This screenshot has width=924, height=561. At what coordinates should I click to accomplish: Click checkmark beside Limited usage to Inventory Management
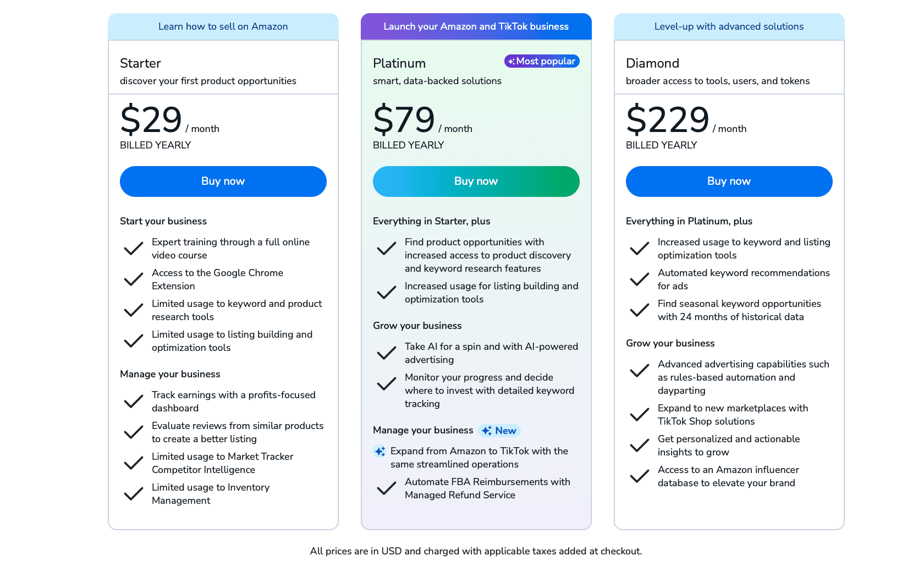coord(134,494)
